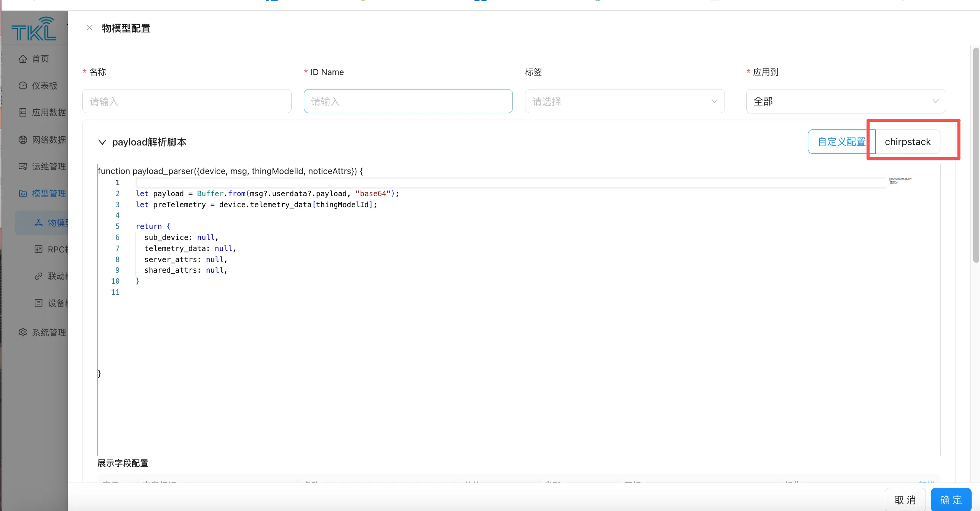Screen dimensions: 980x511
Task: Click the dashboard gauge icon
Action: point(23,86)
